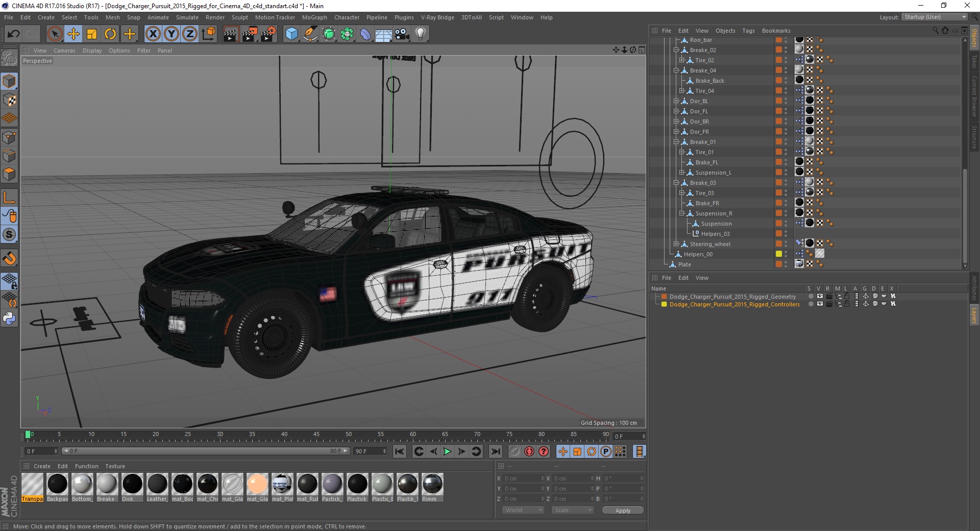Click the Apply button

[x=623, y=511]
